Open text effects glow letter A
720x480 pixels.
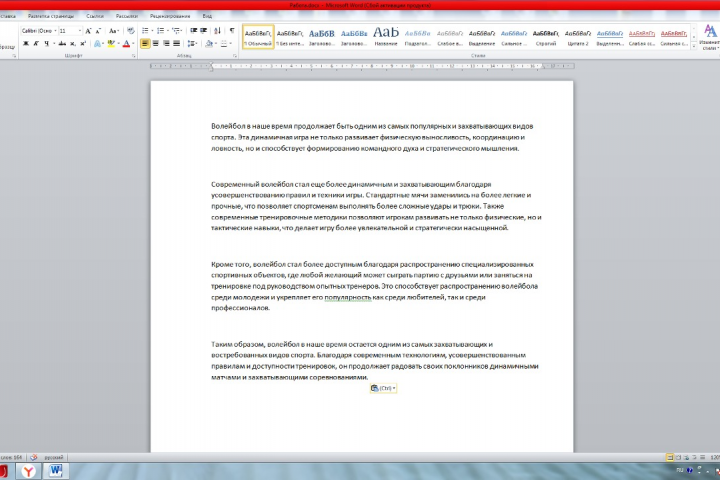(x=97, y=44)
